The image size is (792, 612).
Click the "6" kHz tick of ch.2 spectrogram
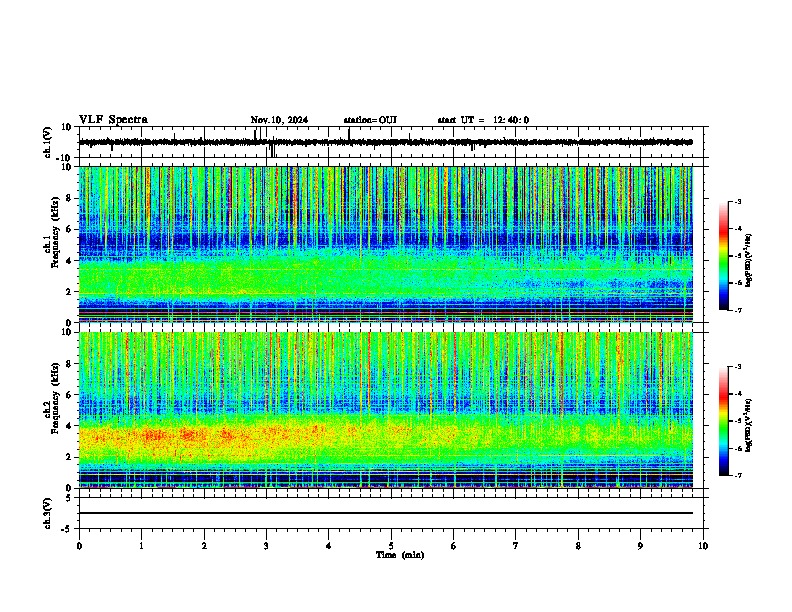[x=69, y=395]
